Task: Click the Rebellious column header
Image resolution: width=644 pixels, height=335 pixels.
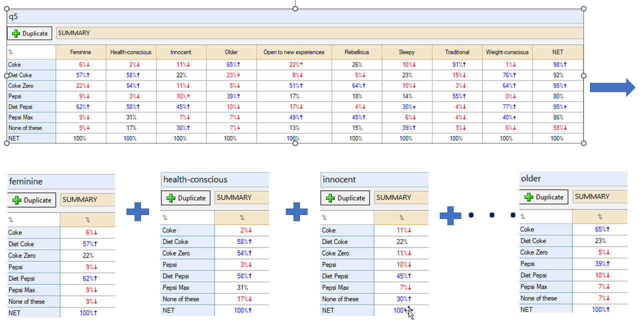Action: coord(356,52)
